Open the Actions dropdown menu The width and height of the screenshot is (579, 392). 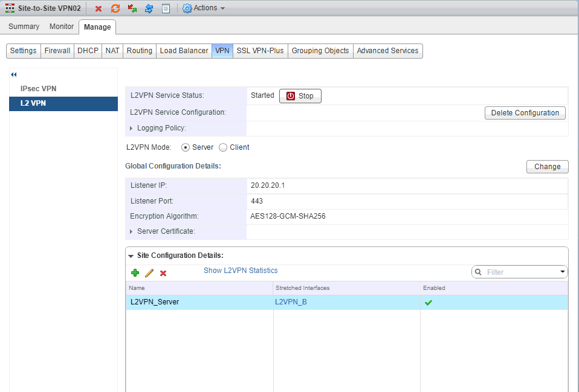[x=204, y=8]
